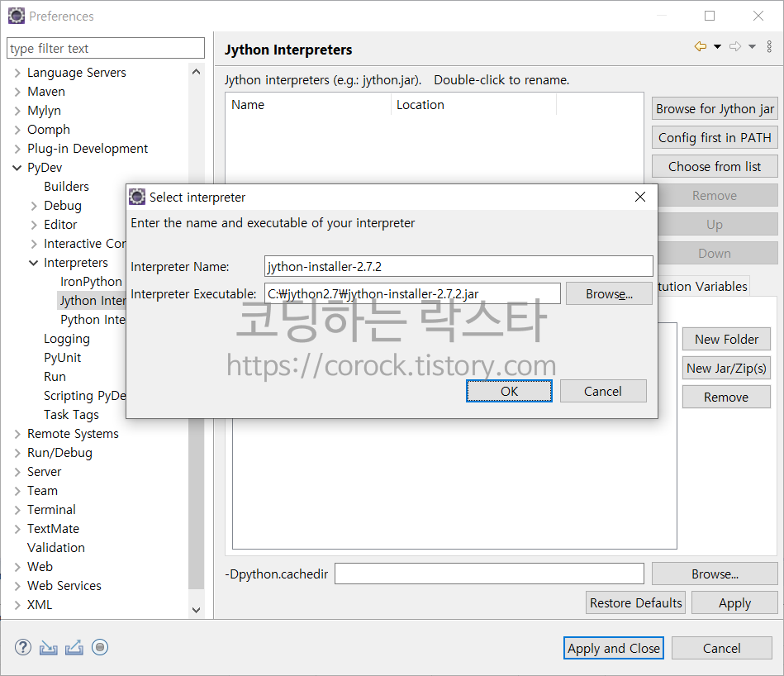Maximize the Preferences window
Screen dimensions: 784x676
710,16
